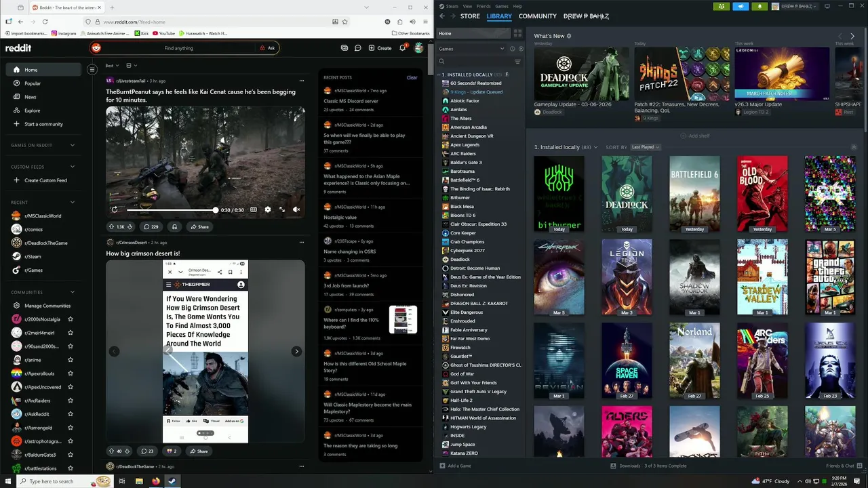Open Steam green friends request button
The width and height of the screenshot is (868, 488).
click(722, 6)
